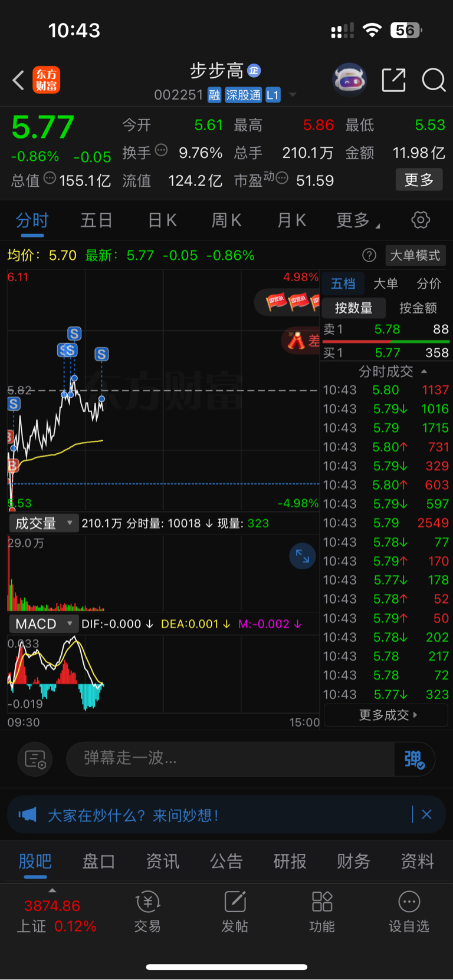453x980 pixels.
Task: Tap the 换手 info circle icon
Action: (161, 150)
